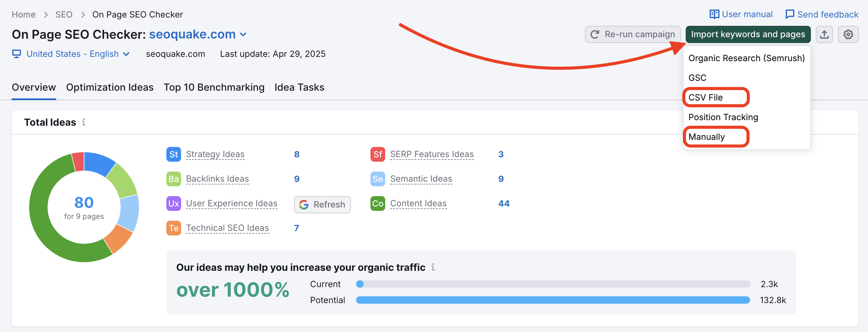868x332 pixels.
Task: Click the Backlinks Ideas "Ba" icon
Action: pyautogui.click(x=173, y=179)
